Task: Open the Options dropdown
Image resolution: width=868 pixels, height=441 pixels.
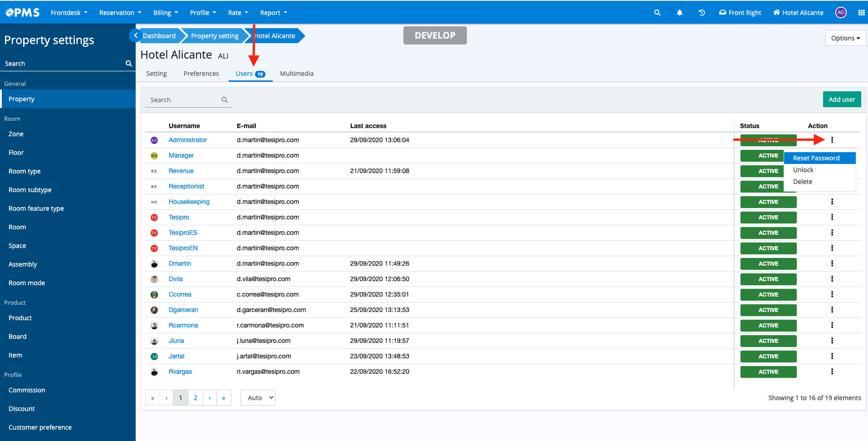Action: [x=845, y=38]
